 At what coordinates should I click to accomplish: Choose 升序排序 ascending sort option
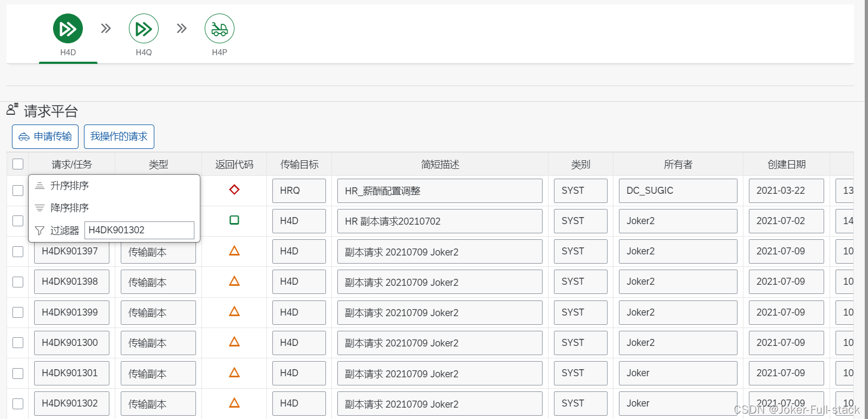(114, 186)
